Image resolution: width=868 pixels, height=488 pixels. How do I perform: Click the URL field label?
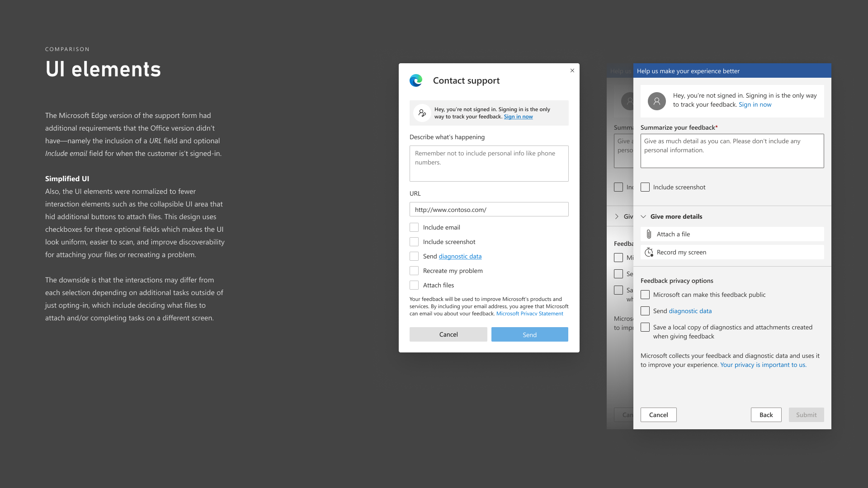(415, 193)
